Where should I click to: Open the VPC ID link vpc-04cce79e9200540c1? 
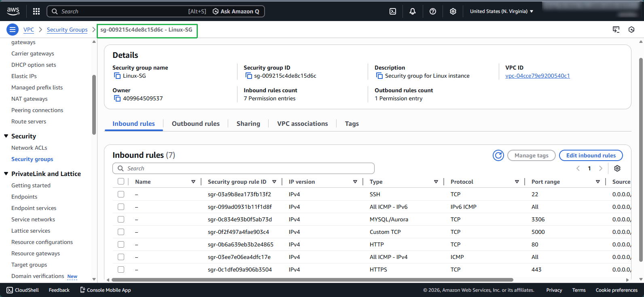(538, 76)
